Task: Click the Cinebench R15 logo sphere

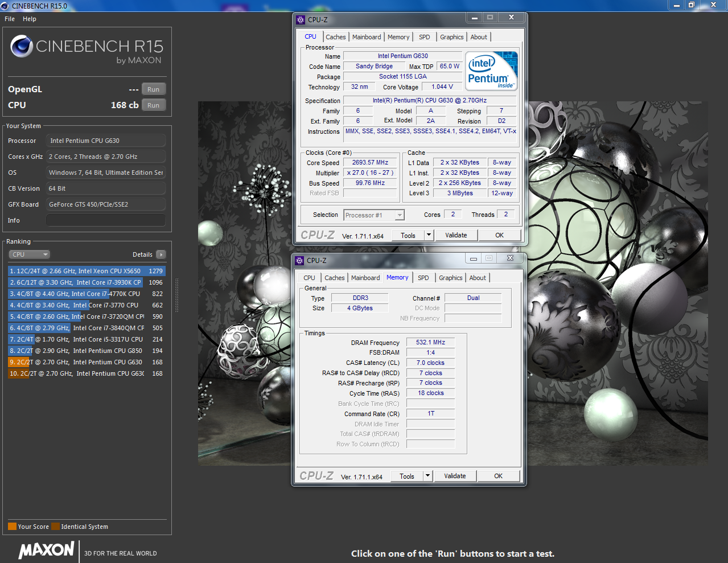Action: pos(22,46)
